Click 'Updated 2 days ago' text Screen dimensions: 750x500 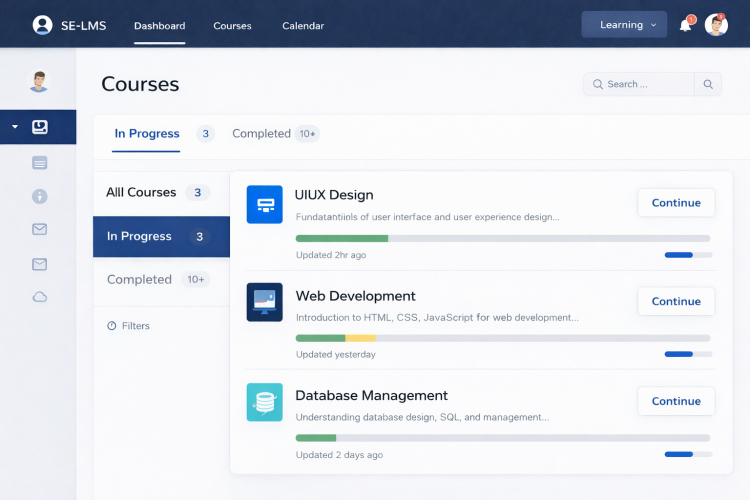click(x=339, y=455)
